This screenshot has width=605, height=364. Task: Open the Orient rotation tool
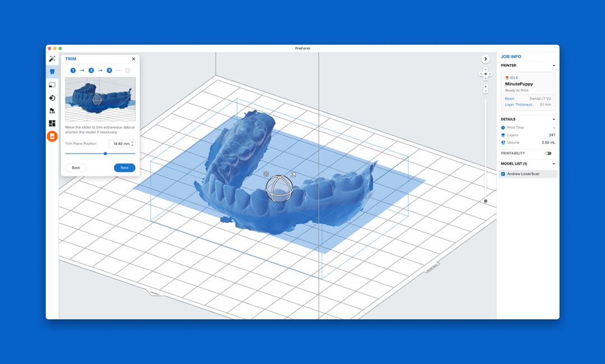point(52,98)
